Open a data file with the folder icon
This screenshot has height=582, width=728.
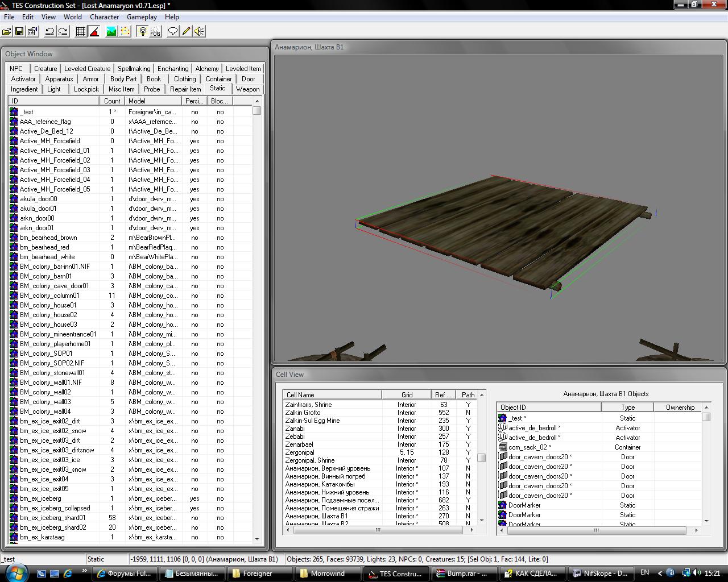click(x=7, y=32)
